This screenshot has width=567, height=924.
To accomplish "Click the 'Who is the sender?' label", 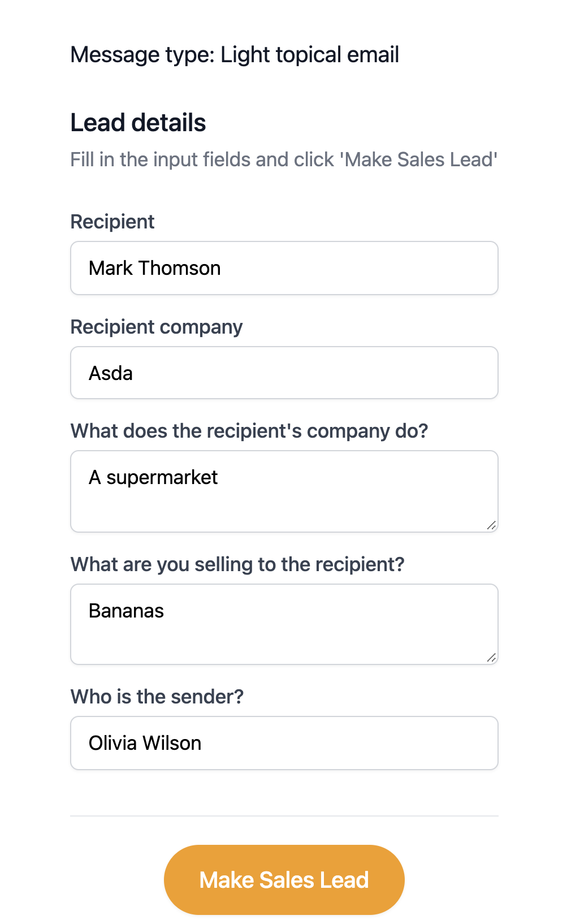I will tap(157, 697).
